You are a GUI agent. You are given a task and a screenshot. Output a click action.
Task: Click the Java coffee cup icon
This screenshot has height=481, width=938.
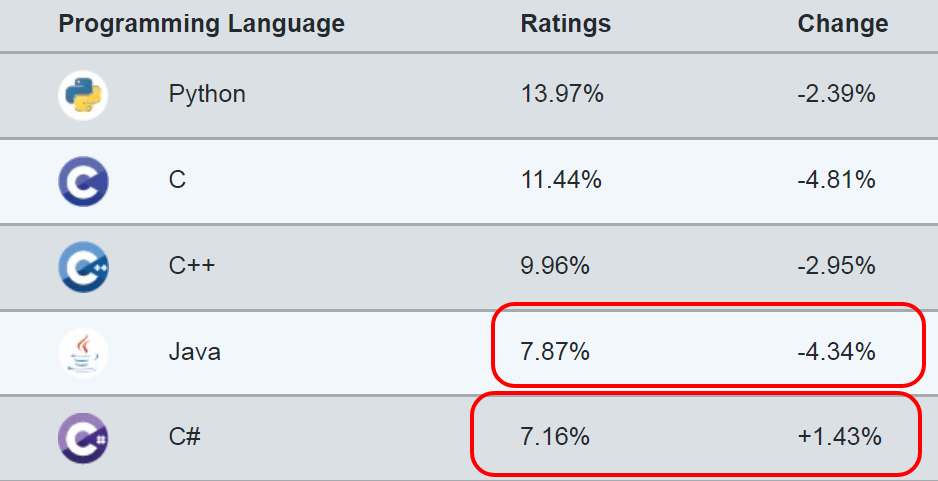coord(83,352)
